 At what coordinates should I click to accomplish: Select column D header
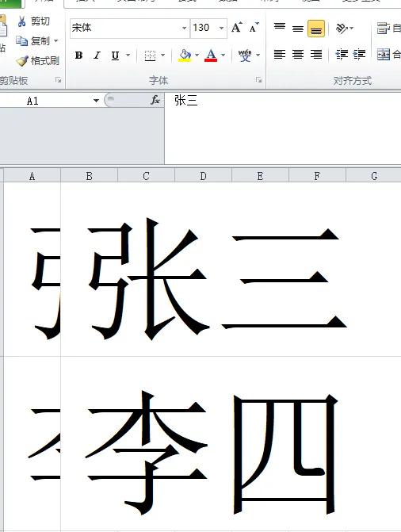tap(203, 176)
